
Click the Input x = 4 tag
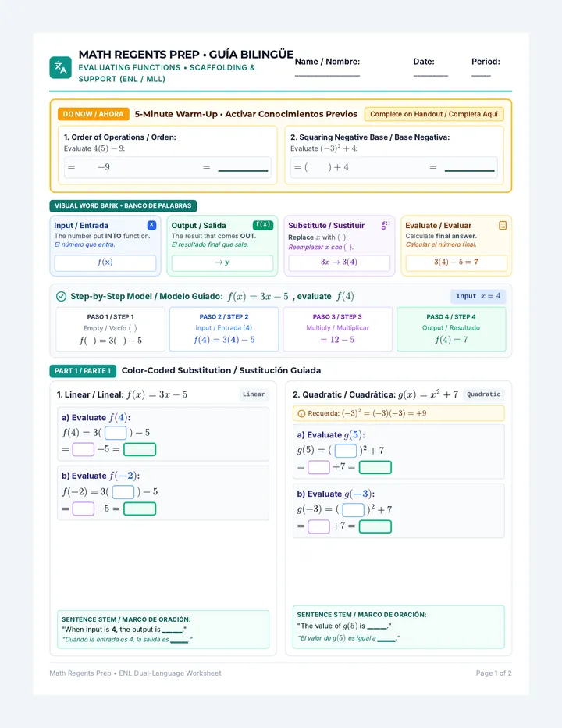[478, 296]
